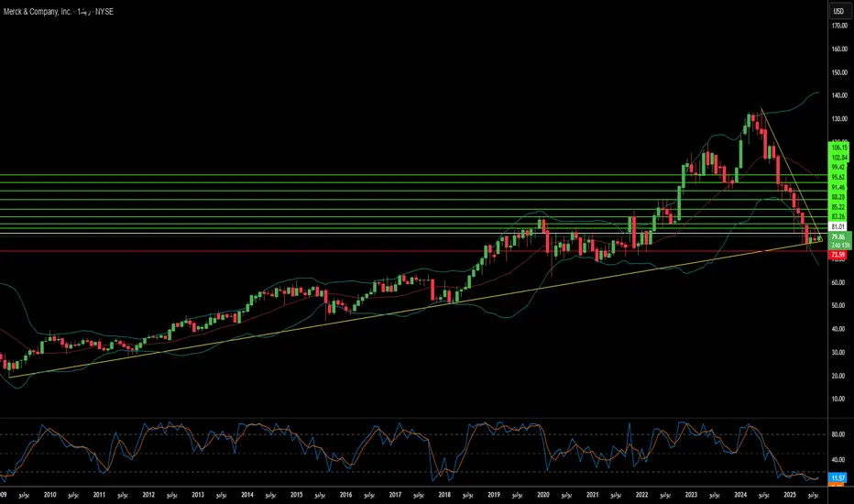Click the 80.00 oscillator axis value
This screenshot has width=854, height=504.
click(x=838, y=434)
